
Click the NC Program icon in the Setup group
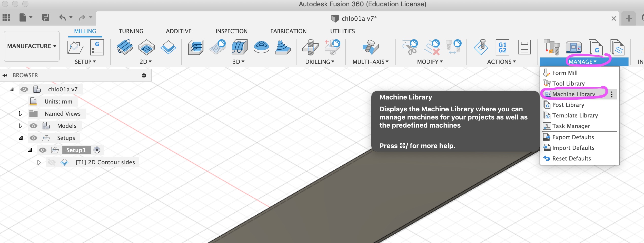[x=97, y=47]
